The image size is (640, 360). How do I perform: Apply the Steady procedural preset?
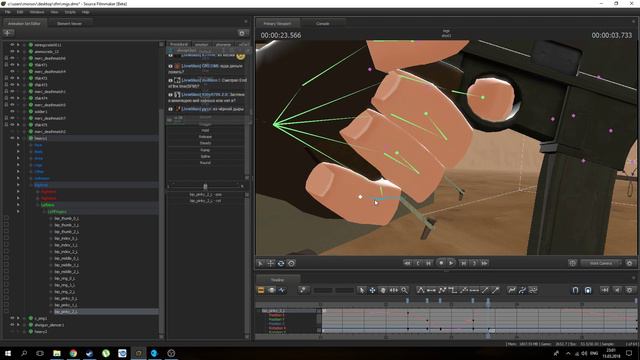tap(205, 143)
